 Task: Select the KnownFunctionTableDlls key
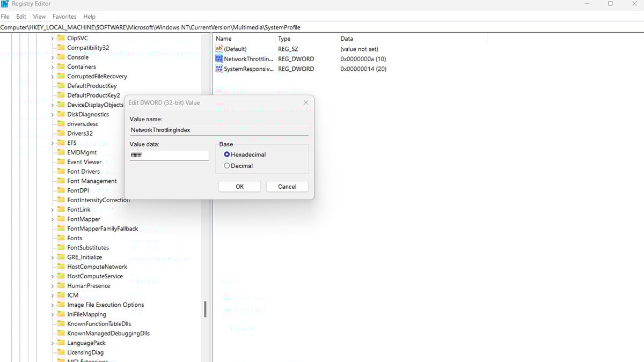pyautogui.click(x=99, y=324)
